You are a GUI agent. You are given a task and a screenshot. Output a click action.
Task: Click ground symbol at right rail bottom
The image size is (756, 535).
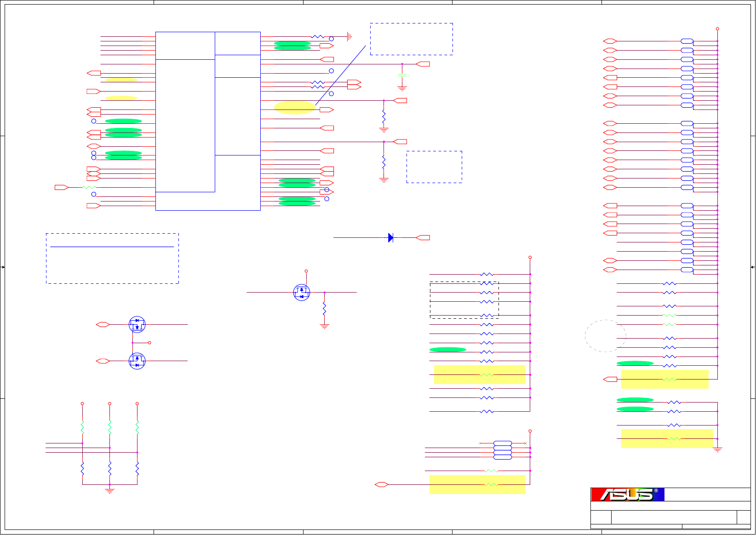(717, 450)
